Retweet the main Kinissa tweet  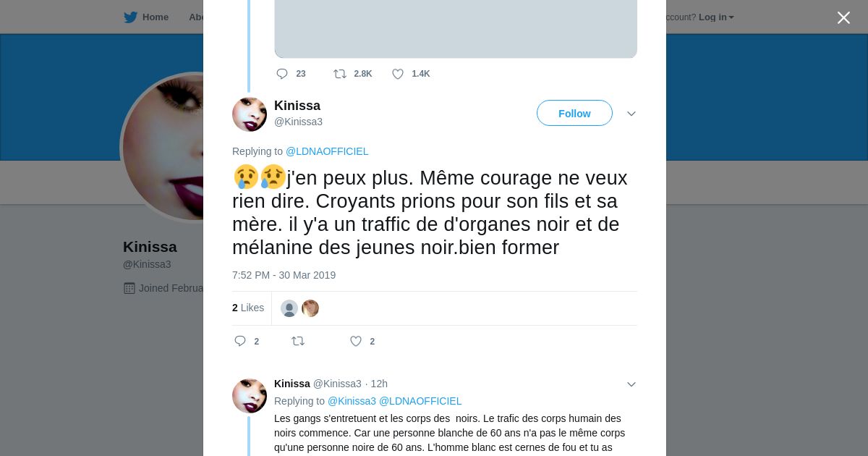click(x=298, y=341)
